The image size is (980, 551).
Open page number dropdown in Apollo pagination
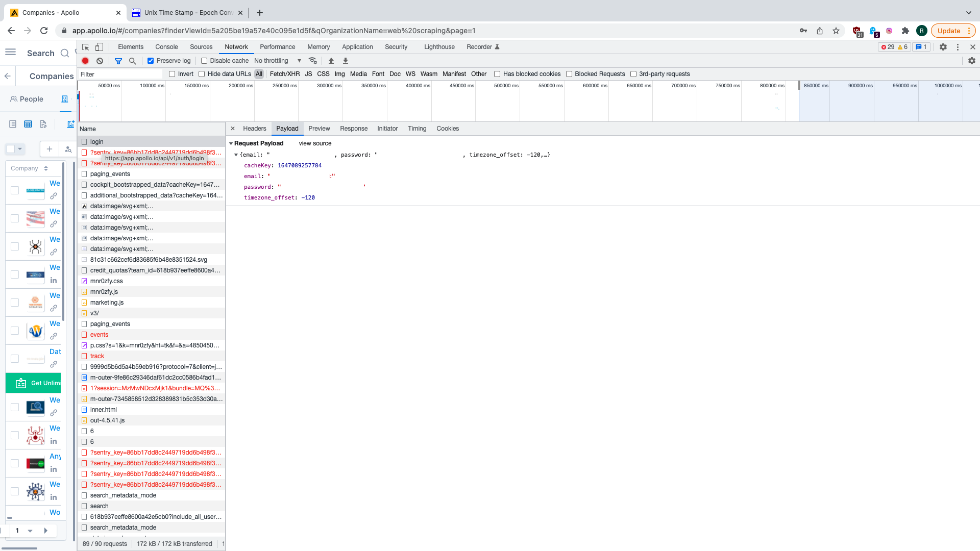click(30, 531)
